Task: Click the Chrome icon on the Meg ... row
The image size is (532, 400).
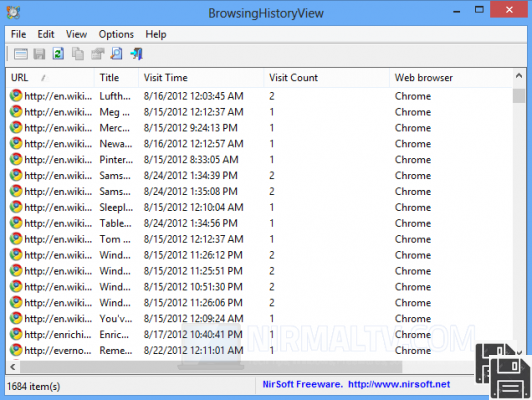Action: [16, 112]
